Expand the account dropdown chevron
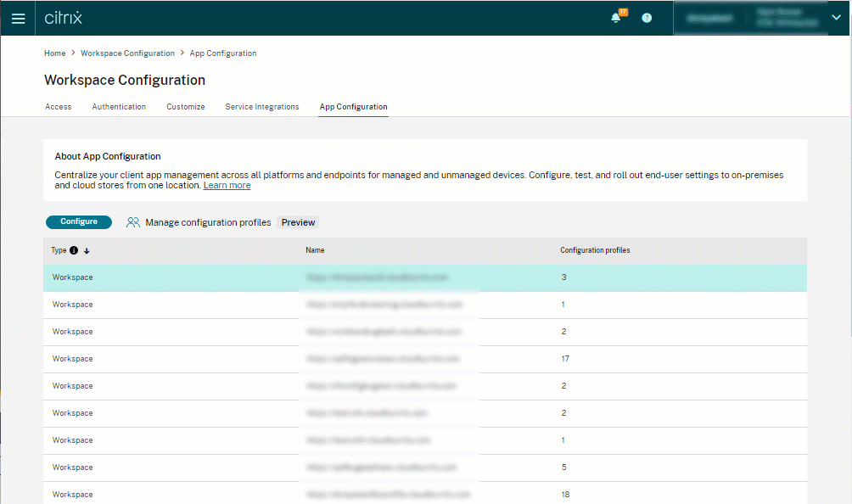This screenshot has width=852, height=504. (x=835, y=18)
